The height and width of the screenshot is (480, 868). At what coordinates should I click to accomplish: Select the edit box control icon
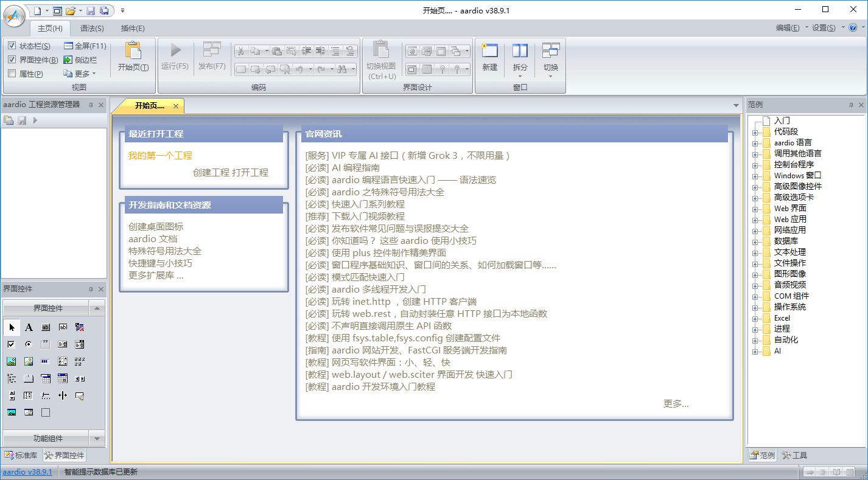pyautogui.click(x=63, y=327)
